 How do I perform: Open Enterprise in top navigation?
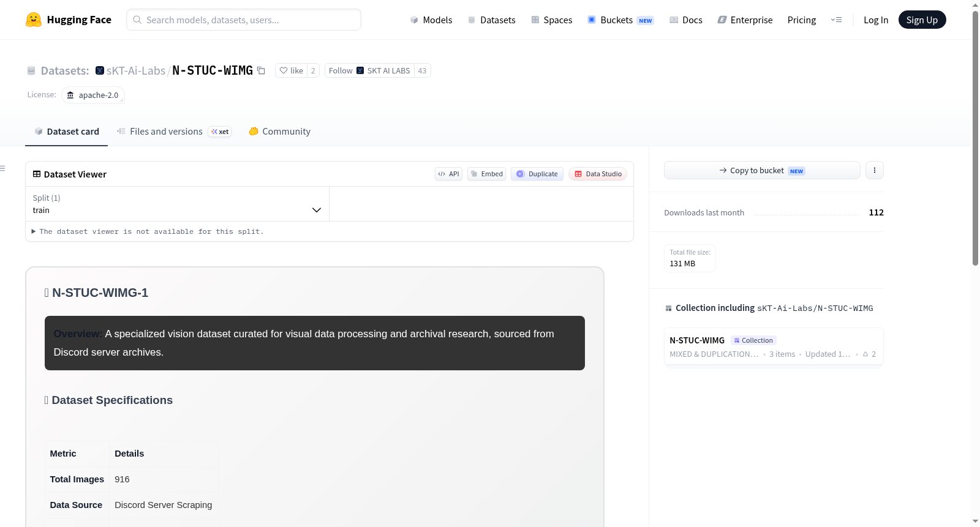745,20
